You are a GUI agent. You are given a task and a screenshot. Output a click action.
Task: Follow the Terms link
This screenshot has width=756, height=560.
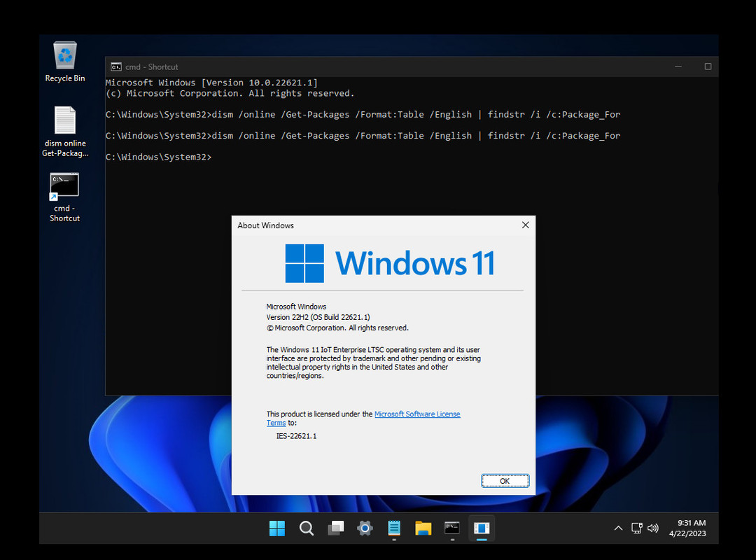[x=276, y=423]
